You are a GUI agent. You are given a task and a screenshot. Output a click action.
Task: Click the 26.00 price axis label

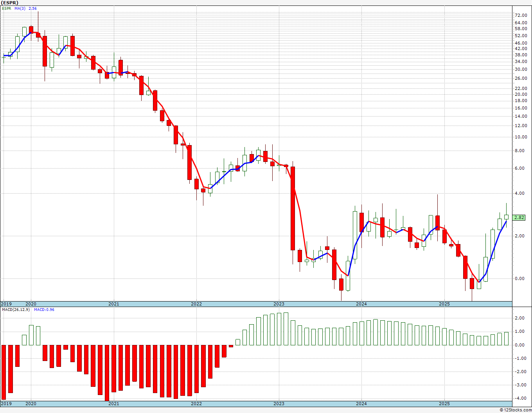[x=521, y=78]
